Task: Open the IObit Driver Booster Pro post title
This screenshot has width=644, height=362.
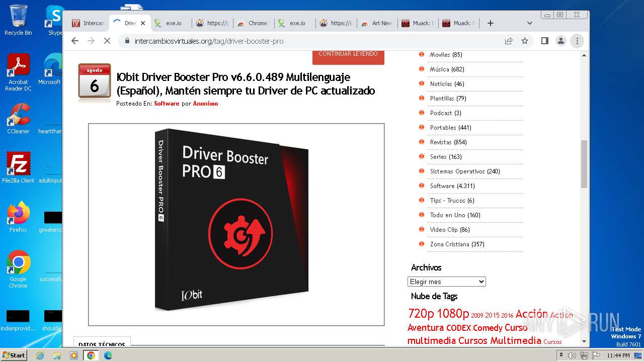Action: (x=246, y=84)
